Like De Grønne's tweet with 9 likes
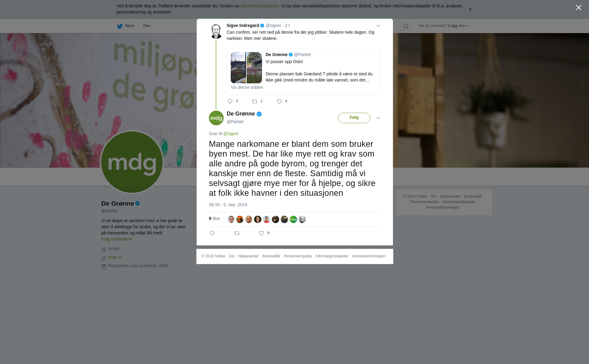The width and height of the screenshot is (589, 364). point(261,233)
